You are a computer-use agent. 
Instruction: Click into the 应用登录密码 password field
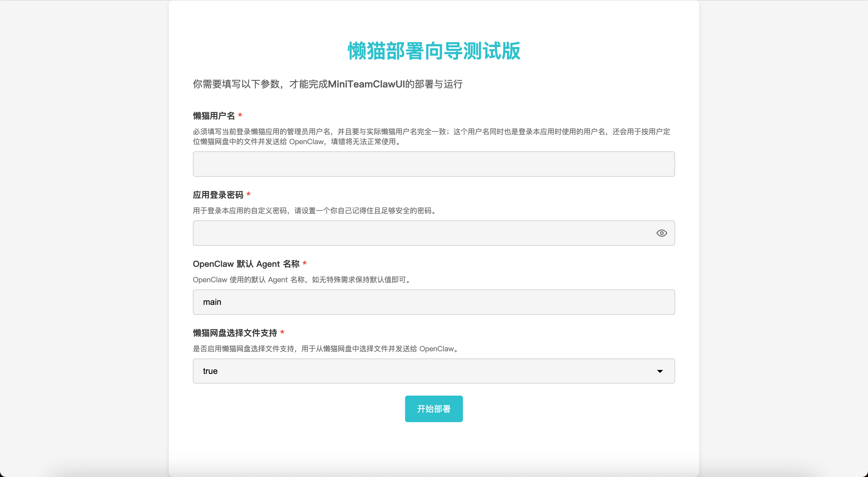[434, 233]
